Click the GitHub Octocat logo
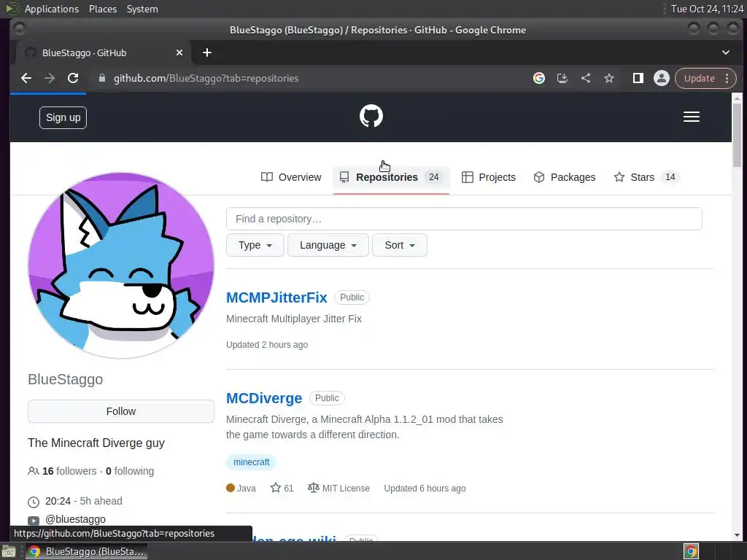The width and height of the screenshot is (747, 560). point(371,116)
